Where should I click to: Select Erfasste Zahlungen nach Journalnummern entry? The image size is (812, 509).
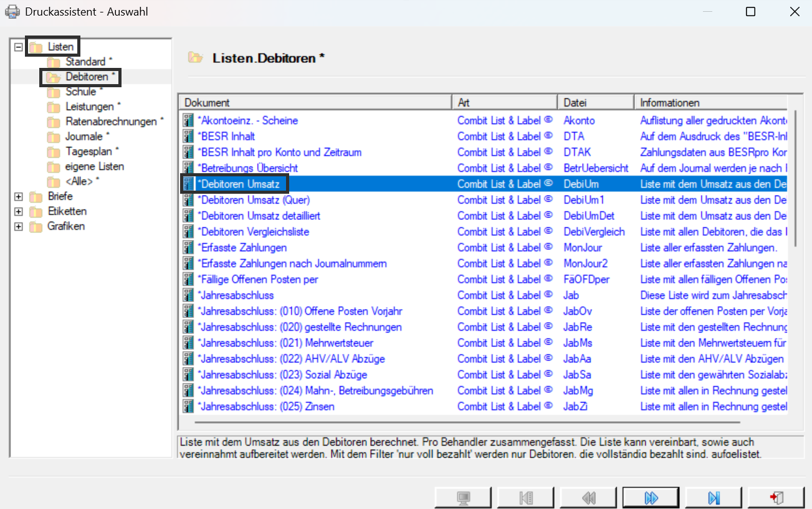(292, 263)
